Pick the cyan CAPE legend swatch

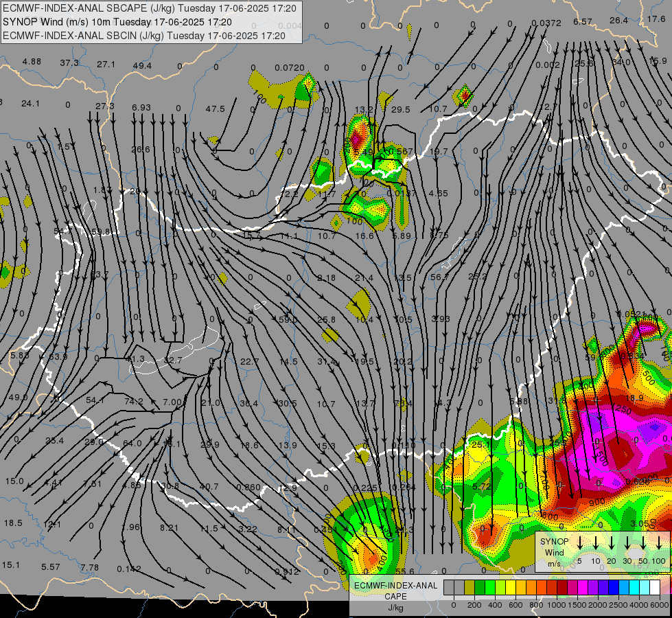tap(634, 588)
